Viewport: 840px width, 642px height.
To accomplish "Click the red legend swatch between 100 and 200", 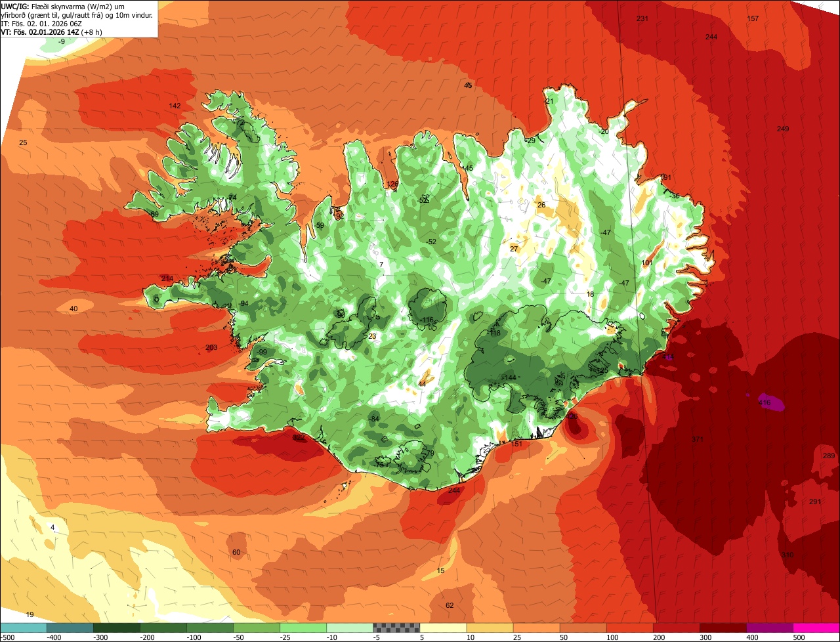I will (629, 628).
